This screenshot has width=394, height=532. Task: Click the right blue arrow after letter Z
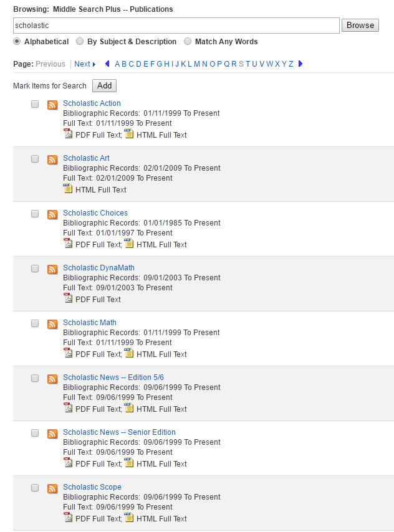300,64
